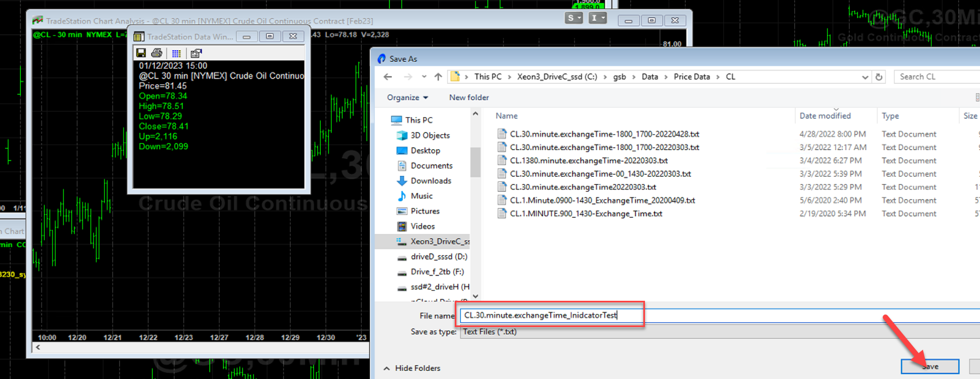Sort files by the Name column header
The height and width of the screenshot is (379, 980).
pyautogui.click(x=507, y=116)
